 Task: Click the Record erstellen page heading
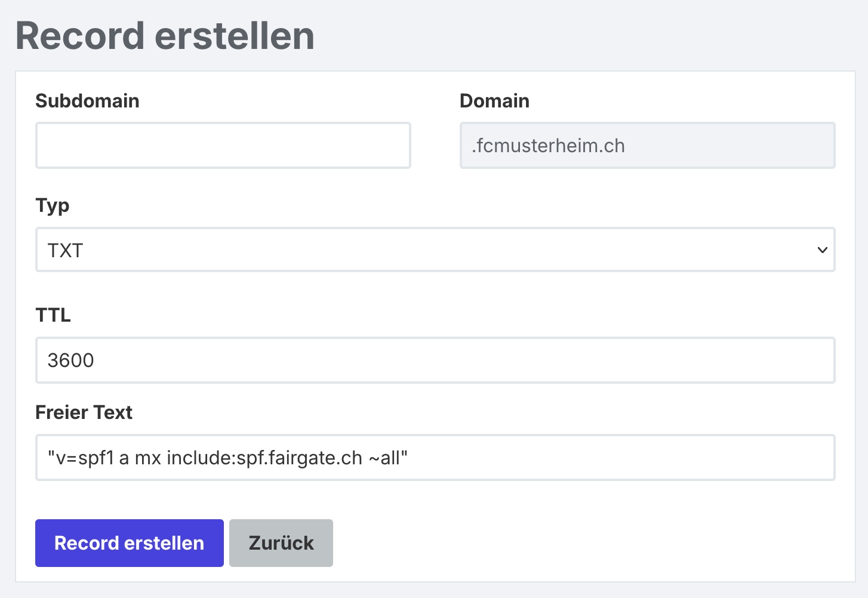coord(165,36)
